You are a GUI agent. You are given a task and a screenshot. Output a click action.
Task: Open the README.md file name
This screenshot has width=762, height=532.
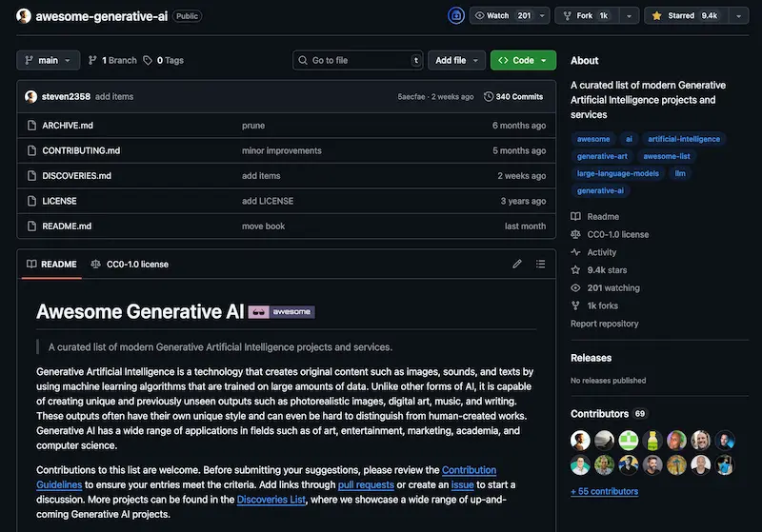pos(67,227)
